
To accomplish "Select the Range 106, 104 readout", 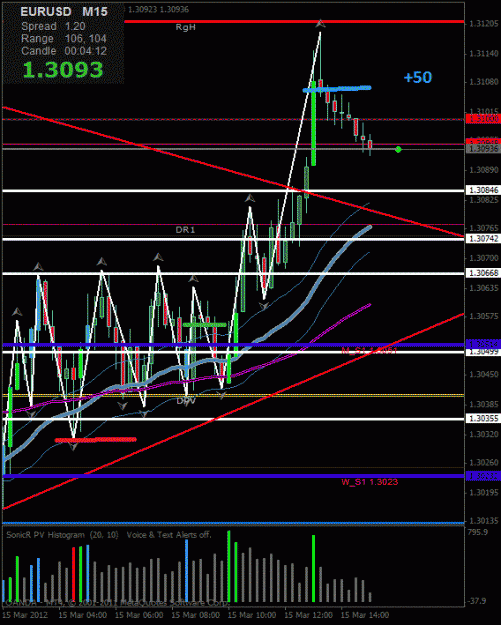I will click(64, 39).
